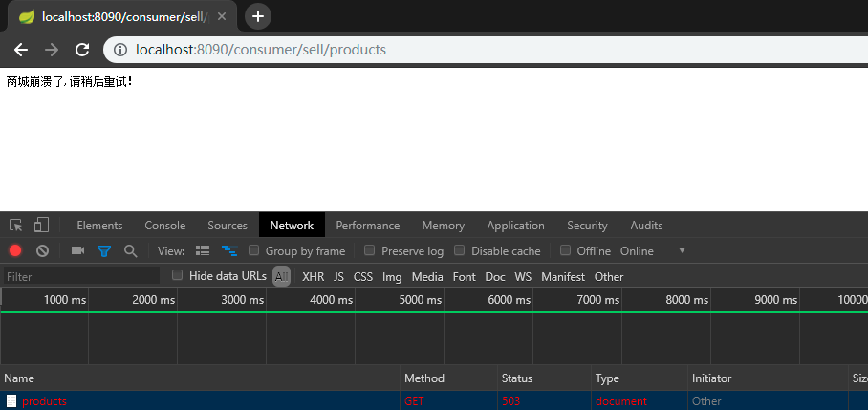Check the Disable cache option
This screenshot has height=410, width=868.
tap(460, 250)
